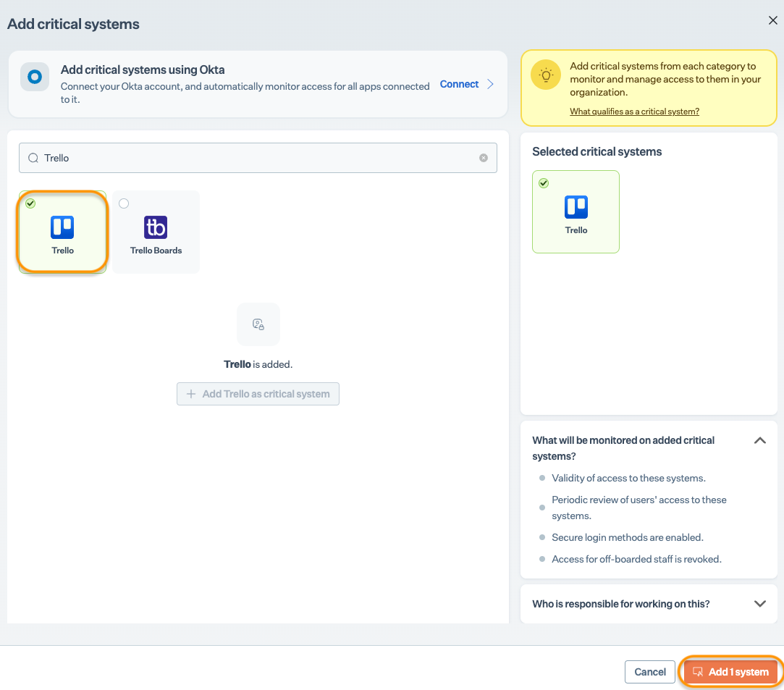Click 'Access for off-boarded staff is revoked.' text
This screenshot has width=784, height=690.
pyautogui.click(x=636, y=559)
